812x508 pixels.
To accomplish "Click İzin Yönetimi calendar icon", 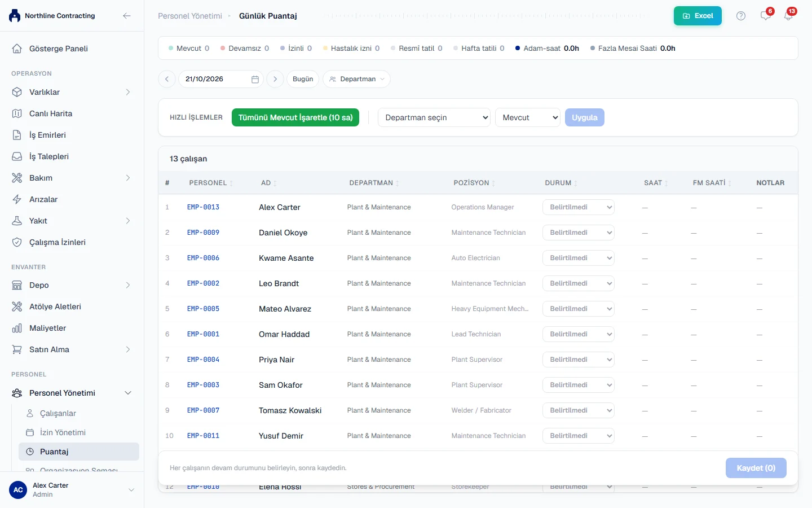I will pyautogui.click(x=30, y=432).
